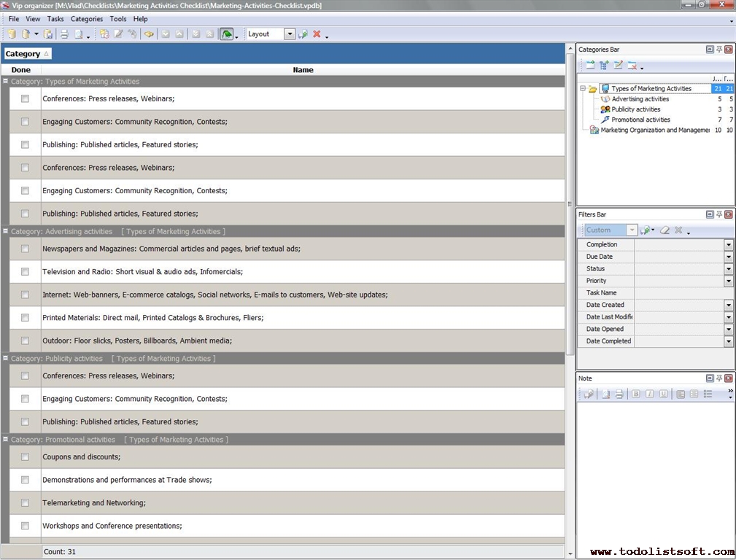Tick the checkbox for 'Television and Radio' task

point(25,272)
